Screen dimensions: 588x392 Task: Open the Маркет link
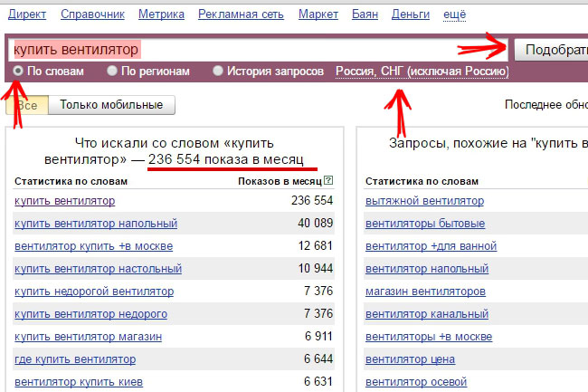pyautogui.click(x=318, y=14)
